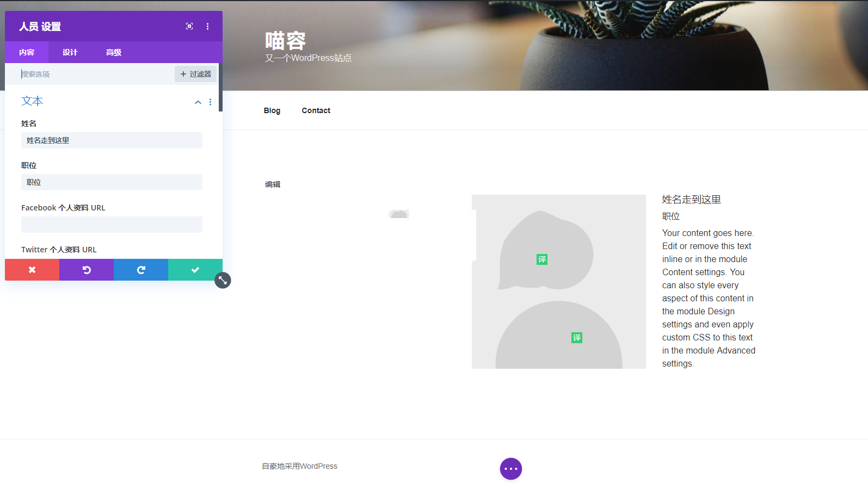Screen dimensions: 868x490
Task: Open the 过滤器 filter dropdown
Action: point(195,74)
